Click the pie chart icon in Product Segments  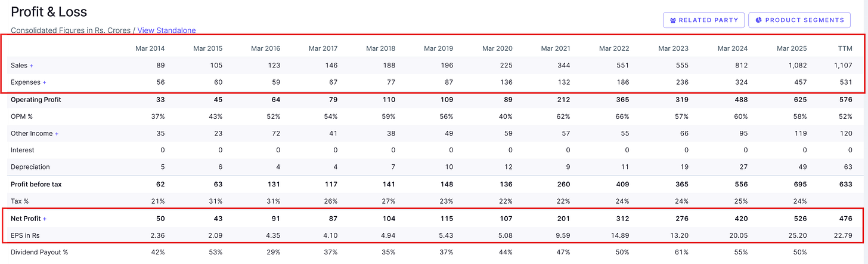pos(759,20)
